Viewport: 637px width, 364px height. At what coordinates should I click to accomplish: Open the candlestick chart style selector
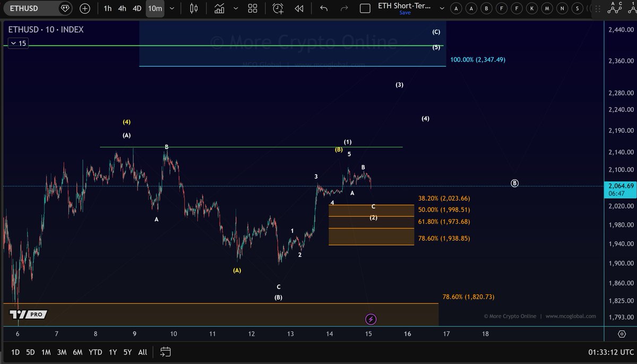pos(193,8)
